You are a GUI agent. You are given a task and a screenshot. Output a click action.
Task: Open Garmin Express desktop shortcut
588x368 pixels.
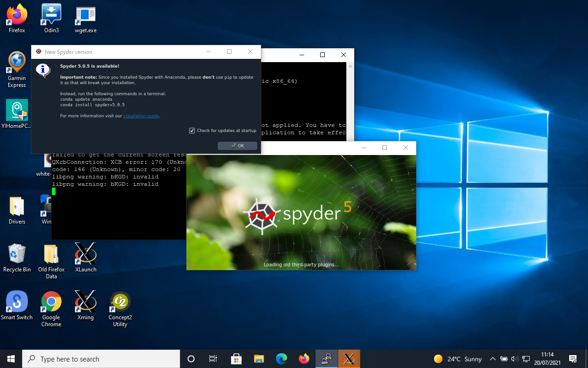tap(17, 69)
